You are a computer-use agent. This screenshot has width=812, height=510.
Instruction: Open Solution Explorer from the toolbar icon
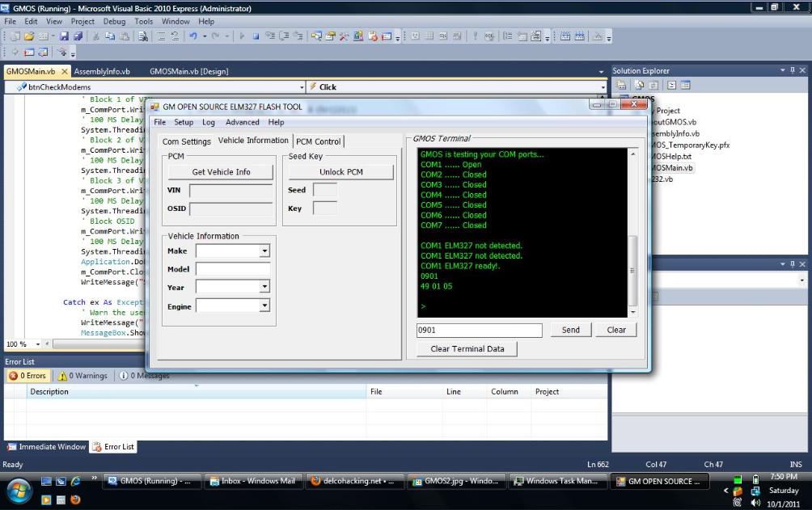[316, 36]
